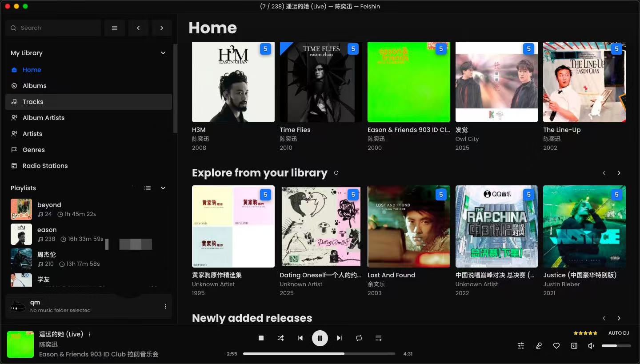
Task: Open the 发觉 album cover
Action: [x=496, y=82]
